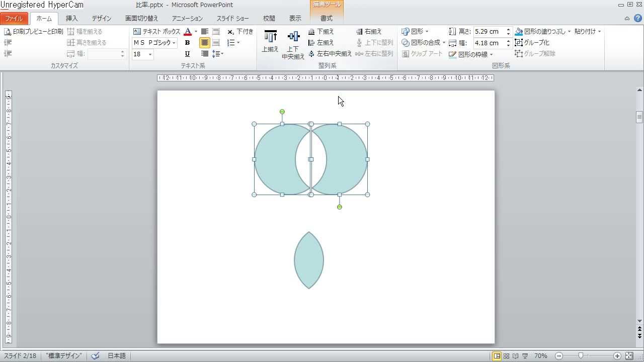This screenshot has width=644, height=362.
Task: Switch to the デザイン tab
Action: (x=102, y=18)
